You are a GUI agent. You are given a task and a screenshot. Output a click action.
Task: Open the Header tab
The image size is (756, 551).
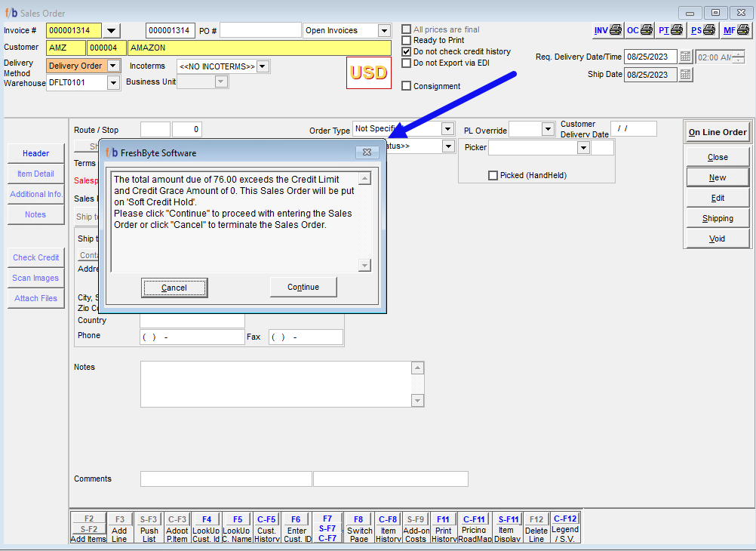click(35, 153)
